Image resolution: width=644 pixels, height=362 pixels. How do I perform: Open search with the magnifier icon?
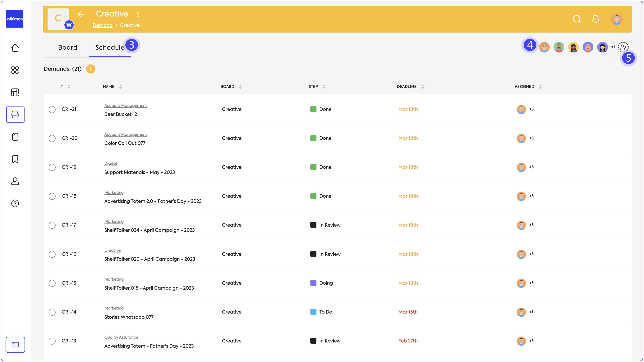coord(577,19)
